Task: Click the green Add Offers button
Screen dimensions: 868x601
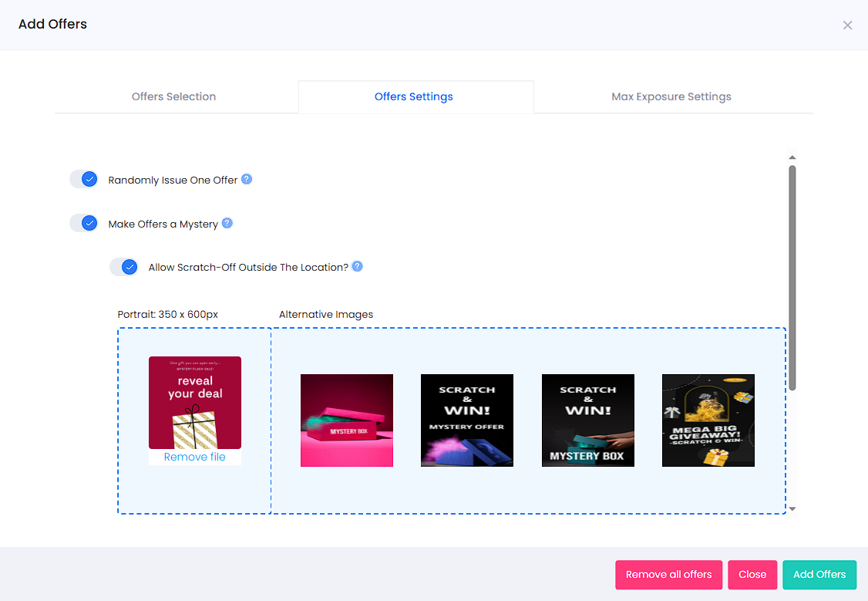Action: pos(819,575)
